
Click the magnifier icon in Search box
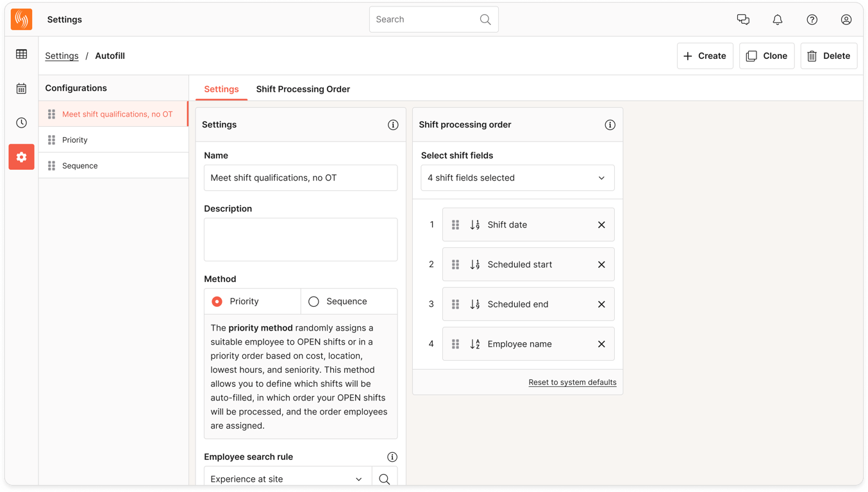(x=485, y=20)
